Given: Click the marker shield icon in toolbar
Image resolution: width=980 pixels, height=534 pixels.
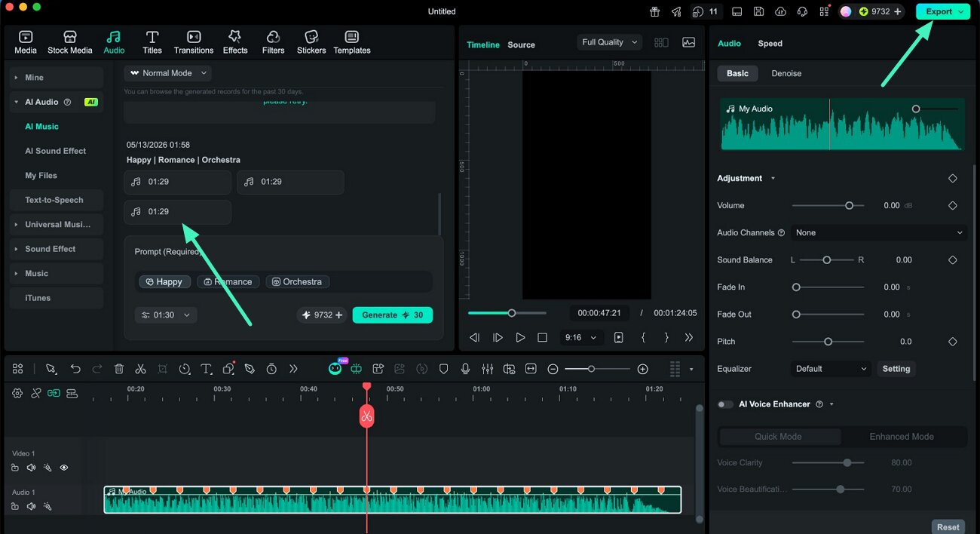Looking at the screenshot, I should coord(444,369).
